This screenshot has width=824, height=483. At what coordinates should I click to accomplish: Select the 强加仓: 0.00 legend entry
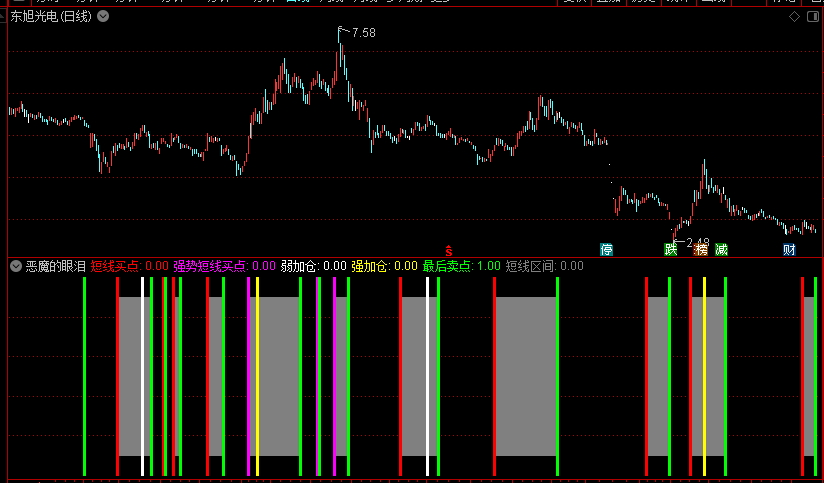coord(384,266)
